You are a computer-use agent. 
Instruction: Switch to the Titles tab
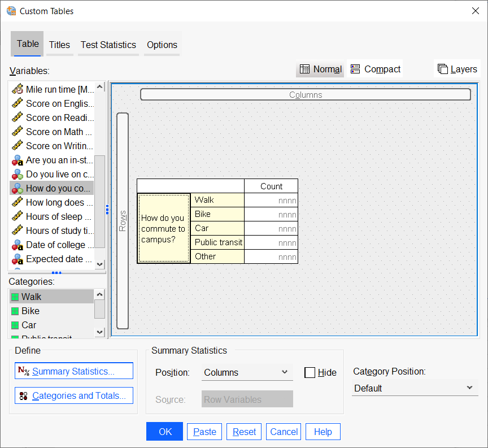coord(59,45)
